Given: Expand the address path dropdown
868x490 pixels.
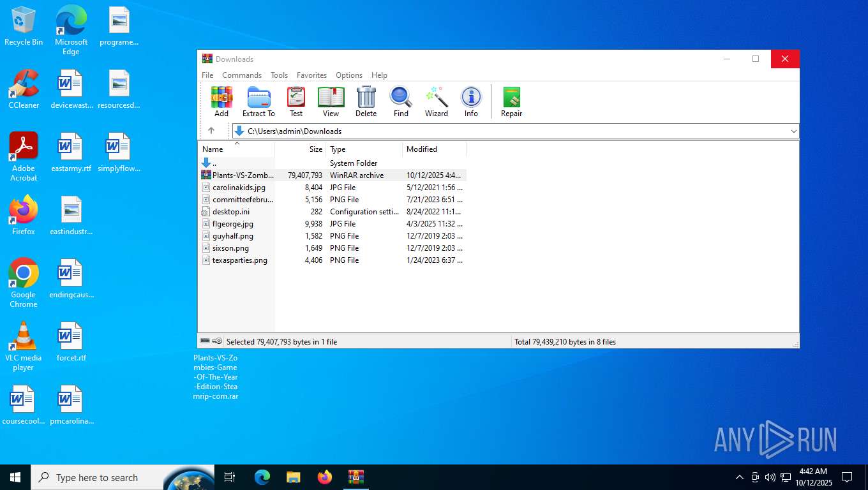Looking at the screenshot, I should pos(793,131).
